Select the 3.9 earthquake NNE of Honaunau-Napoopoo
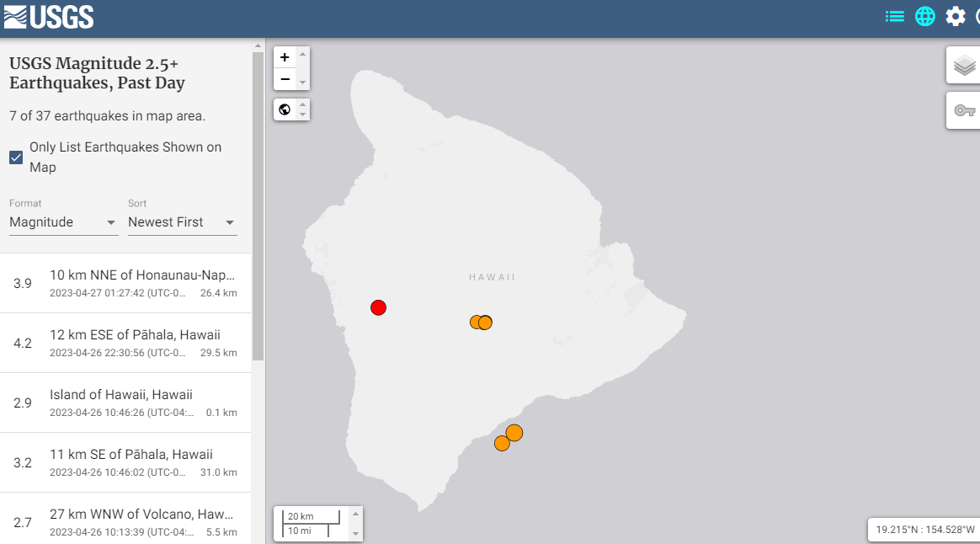Image resolution: width=980 pixels, height=544 pixels. pos(125,283)
